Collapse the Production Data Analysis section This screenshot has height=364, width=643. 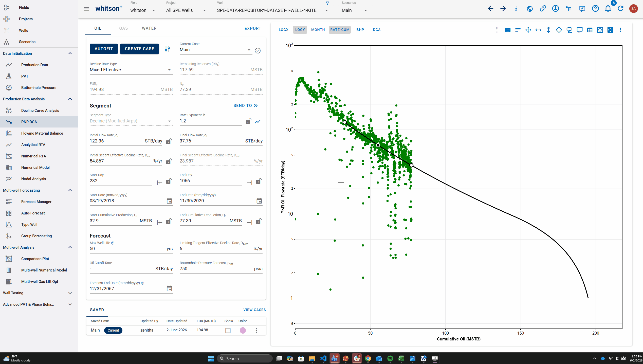(x=70, y=99)
